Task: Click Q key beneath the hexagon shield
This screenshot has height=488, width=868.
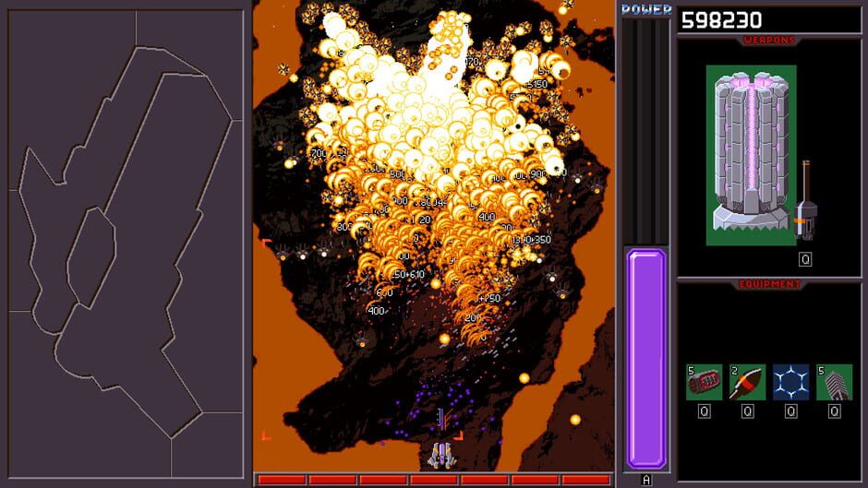Action: (x=791, y=411)
